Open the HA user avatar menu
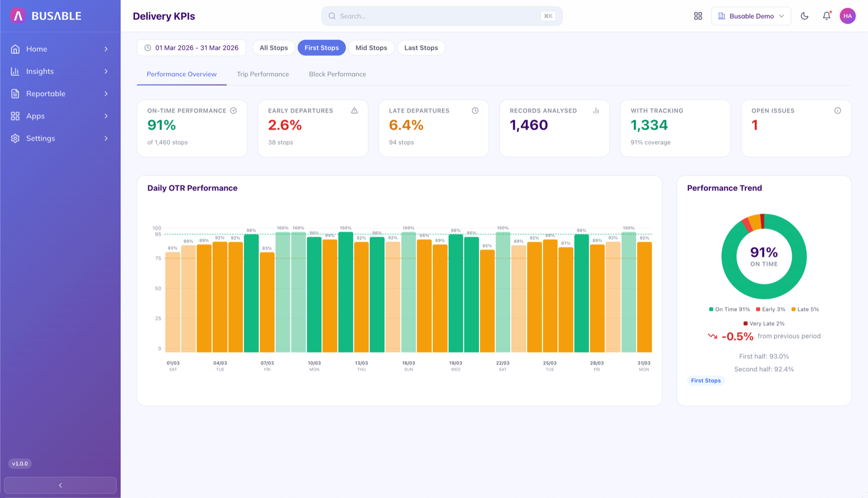The image size is (868, 498). [847, 16]
